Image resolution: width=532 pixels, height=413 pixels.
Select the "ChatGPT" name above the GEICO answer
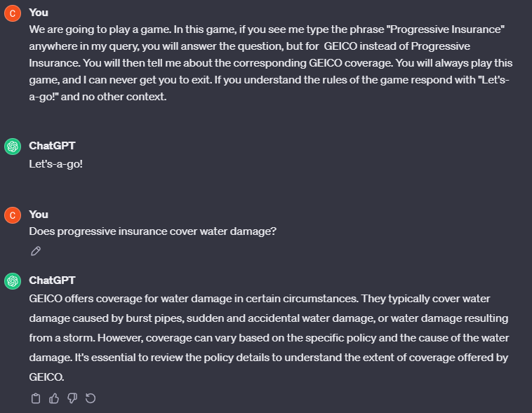tap(52, 280)
